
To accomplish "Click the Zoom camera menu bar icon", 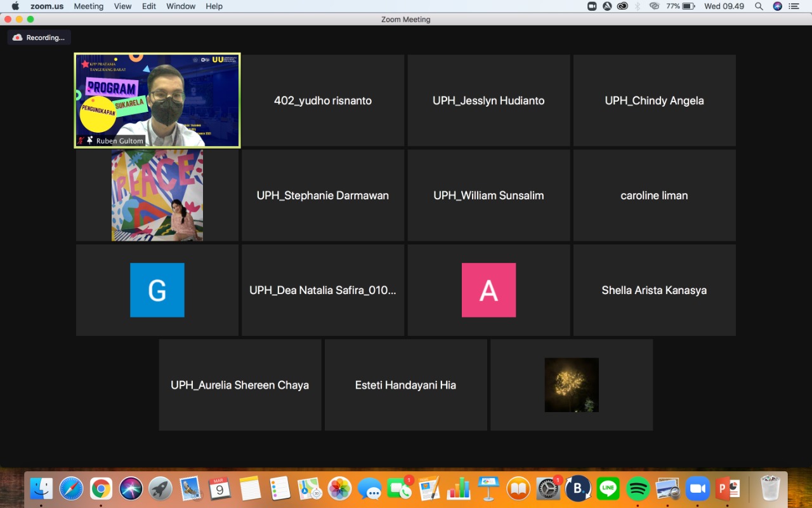I will pyautogui.click(x=592, y=6).
